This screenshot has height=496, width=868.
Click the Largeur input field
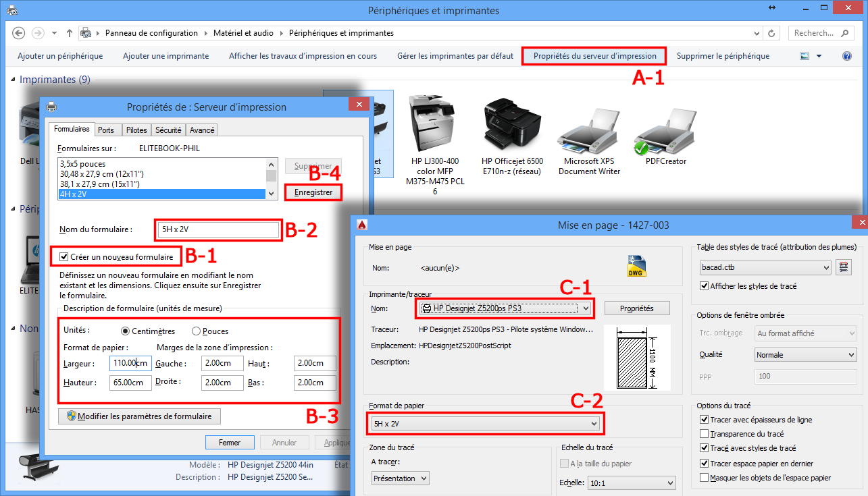coord(130,363)
